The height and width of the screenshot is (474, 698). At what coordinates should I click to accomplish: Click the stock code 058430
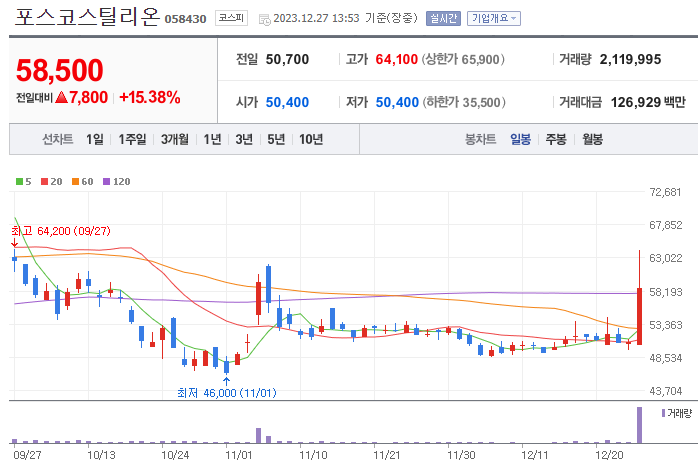click(186, 19)
